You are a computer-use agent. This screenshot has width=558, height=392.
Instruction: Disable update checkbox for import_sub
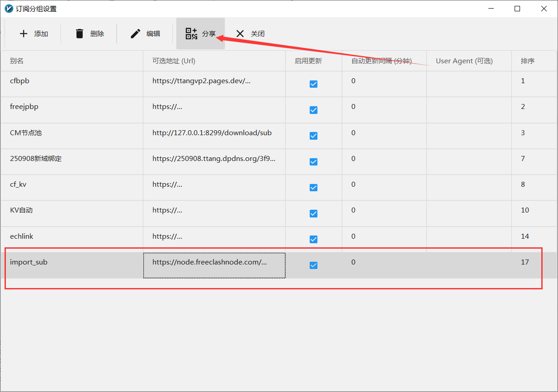tap(313, 265)
